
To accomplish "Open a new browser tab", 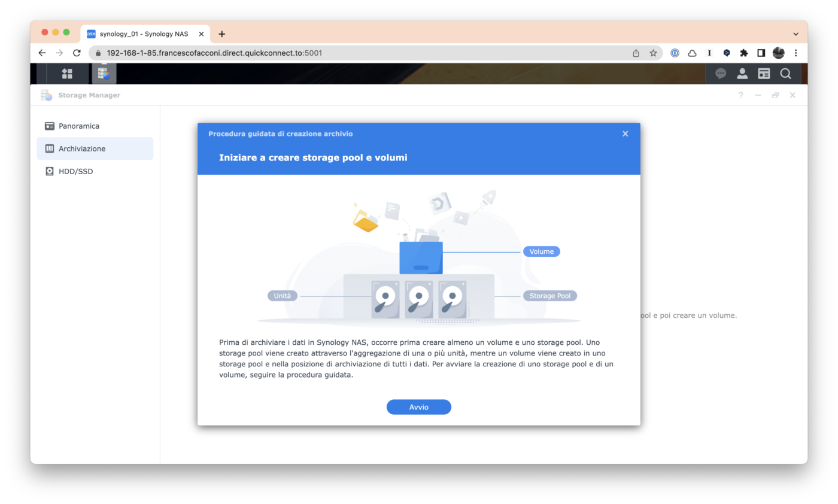I will 222,34.
